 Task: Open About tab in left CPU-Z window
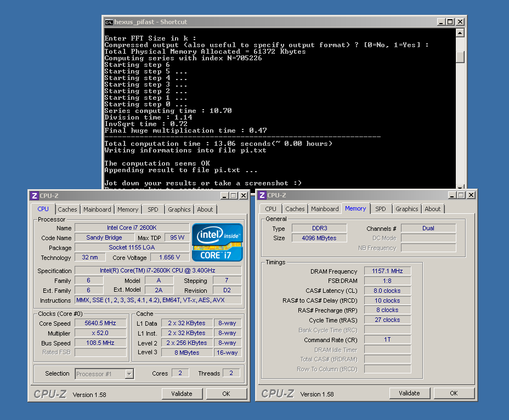(205, 209)
